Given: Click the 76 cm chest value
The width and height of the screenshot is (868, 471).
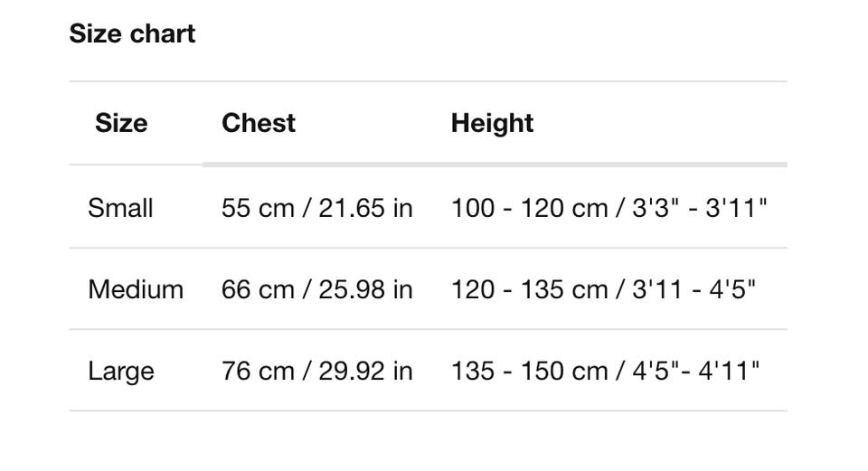Looking at the screenshot, I should [258, 371].
